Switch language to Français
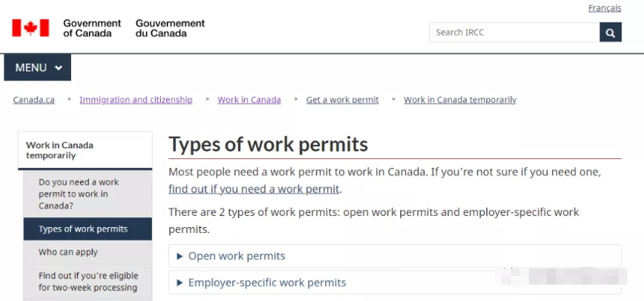The height and width of the screenshot is (301, 644). 604,8
